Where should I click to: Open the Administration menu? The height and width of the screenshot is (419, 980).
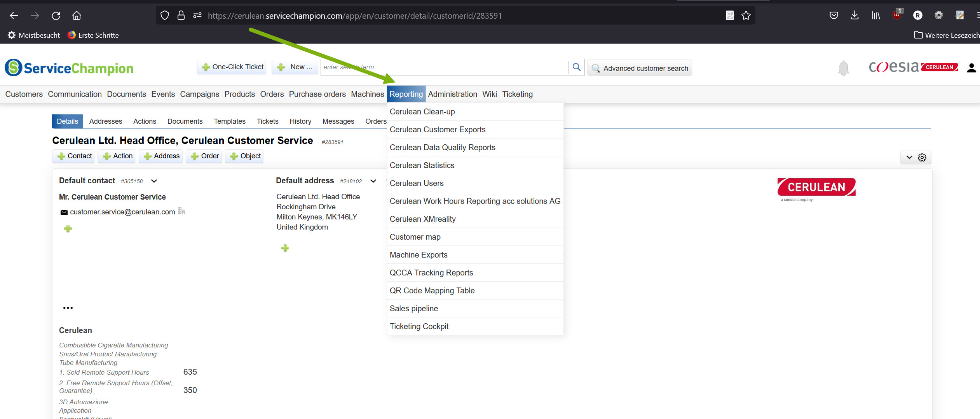[453, 94]
